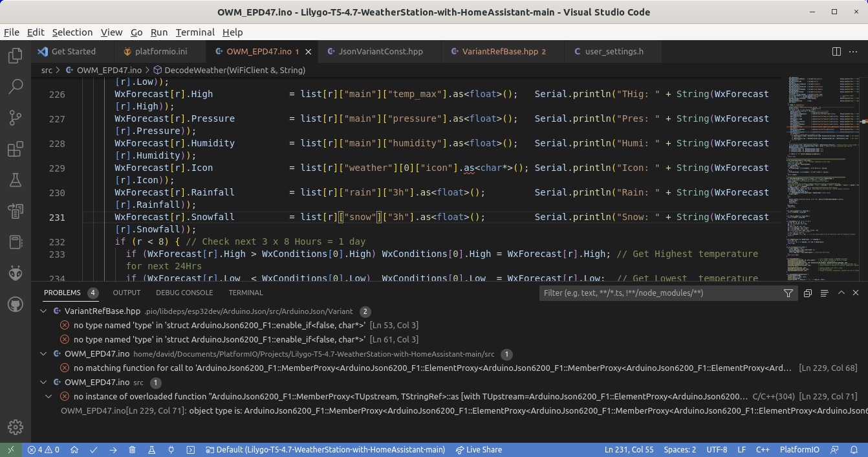Viewport: 868px width, 457px height.
Task: Change the Default environment in the status bar
Action: [325, 449]
